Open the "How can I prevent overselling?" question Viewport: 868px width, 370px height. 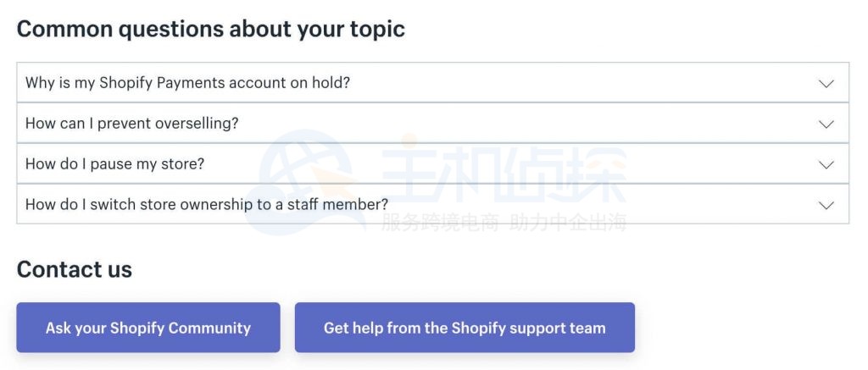[x=132, y=124]
